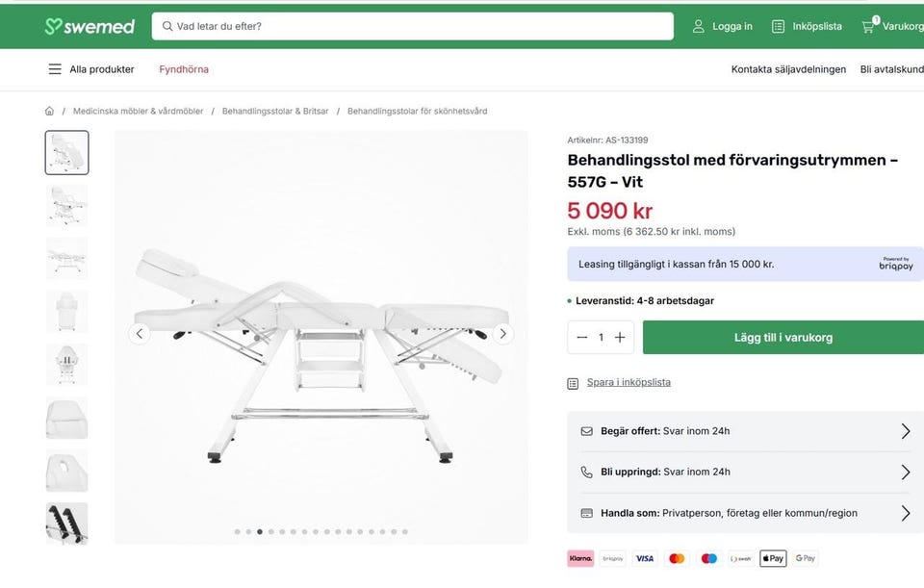
Task: Click Lägg till i varukorg button
Action: (783, 338)
